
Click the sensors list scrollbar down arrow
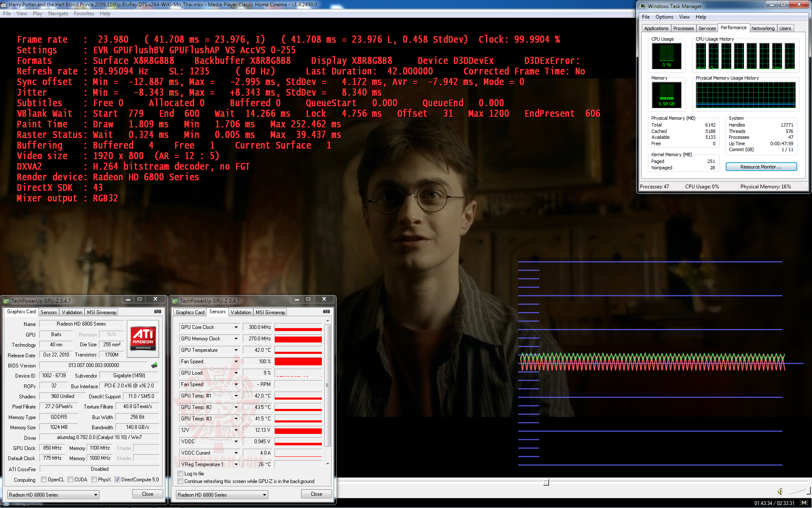[x=328, y=464]
